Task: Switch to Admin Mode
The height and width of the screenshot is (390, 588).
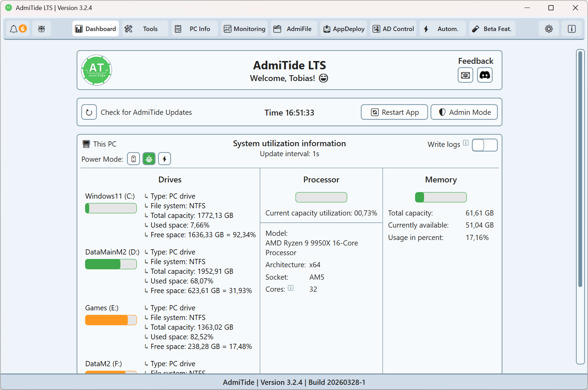Action: click(464, 112)
